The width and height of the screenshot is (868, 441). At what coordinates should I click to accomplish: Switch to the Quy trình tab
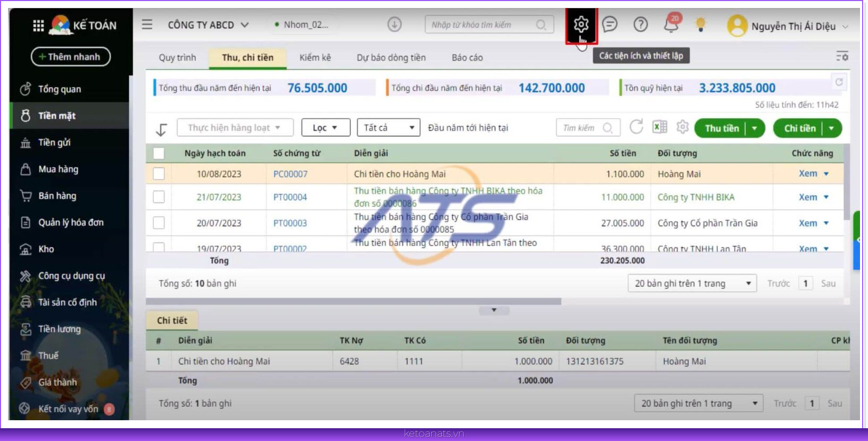point(177,58)
